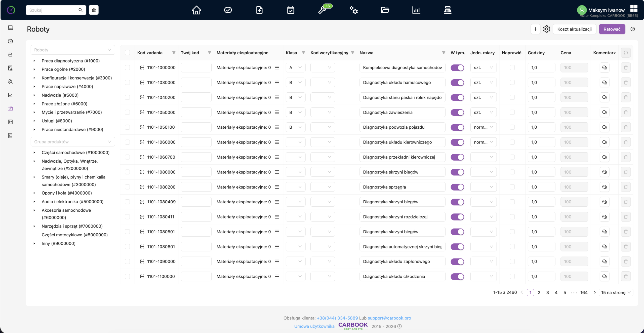Screen dimensions: 644x333
Task: Open Kod weryfikacyjny dropdown for 1101-1050100
Action: click(323, 127)
